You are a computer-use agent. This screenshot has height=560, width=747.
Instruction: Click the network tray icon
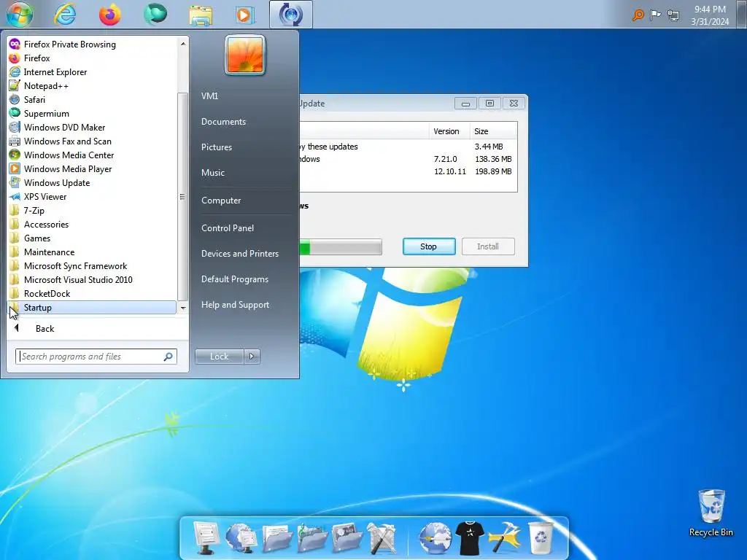[x=673, y=16]
